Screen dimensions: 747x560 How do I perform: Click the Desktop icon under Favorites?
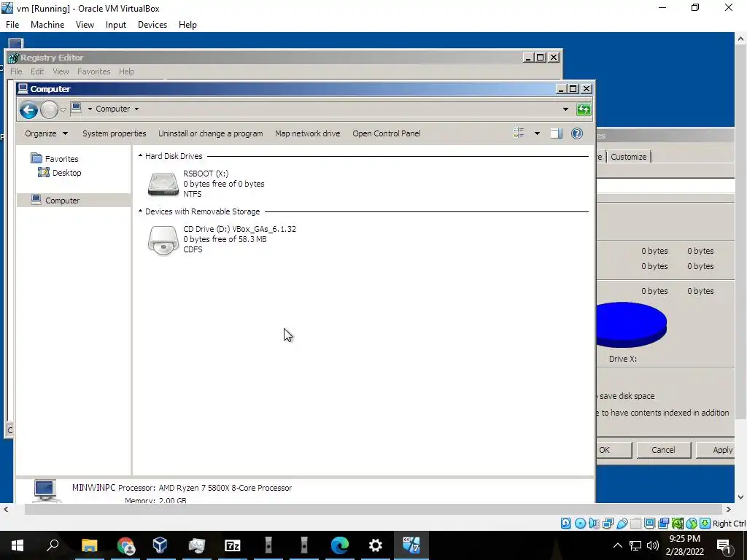[x=44, y=172]
